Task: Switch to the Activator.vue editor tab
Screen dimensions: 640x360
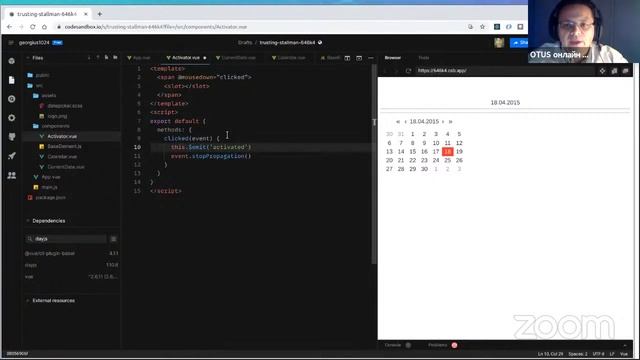Action: [186, 58]
